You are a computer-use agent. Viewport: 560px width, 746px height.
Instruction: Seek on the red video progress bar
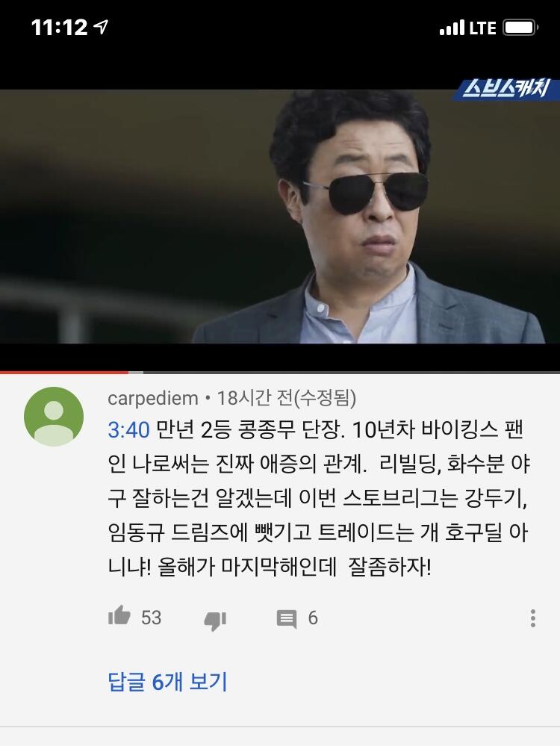click(x=64, y=373)
